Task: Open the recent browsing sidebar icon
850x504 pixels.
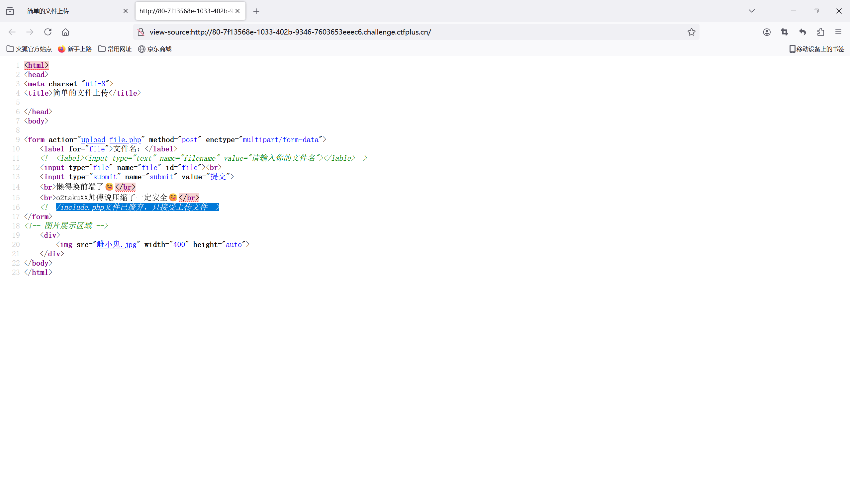Action: tap(10, 11)
